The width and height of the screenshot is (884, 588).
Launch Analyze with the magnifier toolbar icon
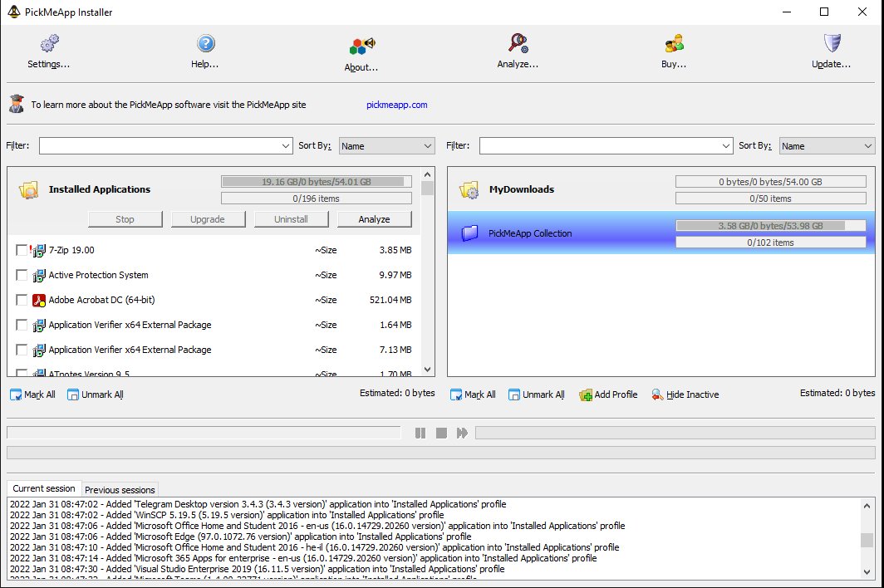pos(518,43)
